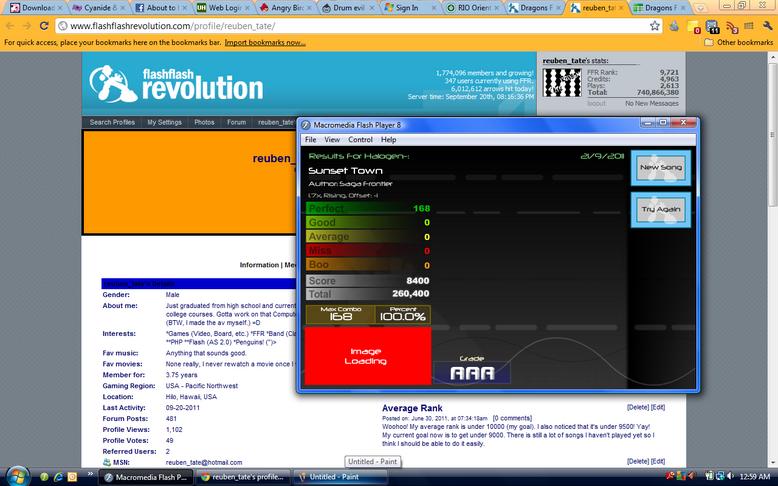Image resolution: width=778 pixels, height=486 pixels.
Task: Reload the FlashFlashRevolution profile page
Action: (x=44, y=26)
